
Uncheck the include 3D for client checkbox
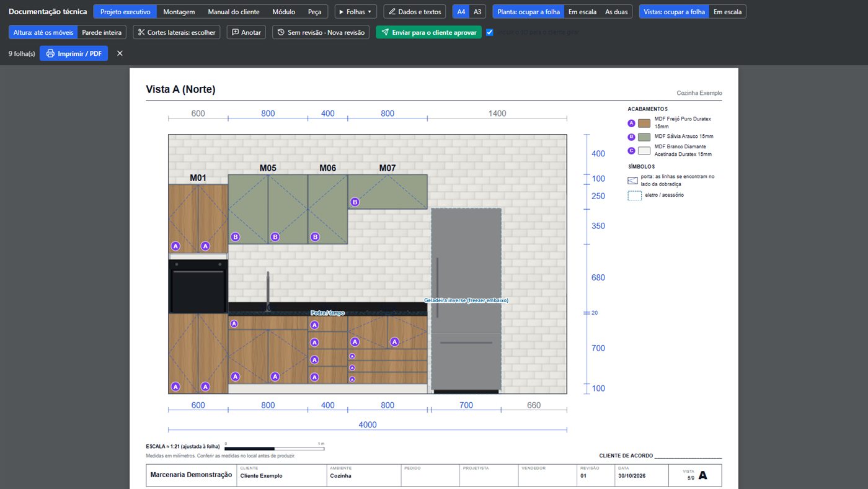[x=490, y=32]
